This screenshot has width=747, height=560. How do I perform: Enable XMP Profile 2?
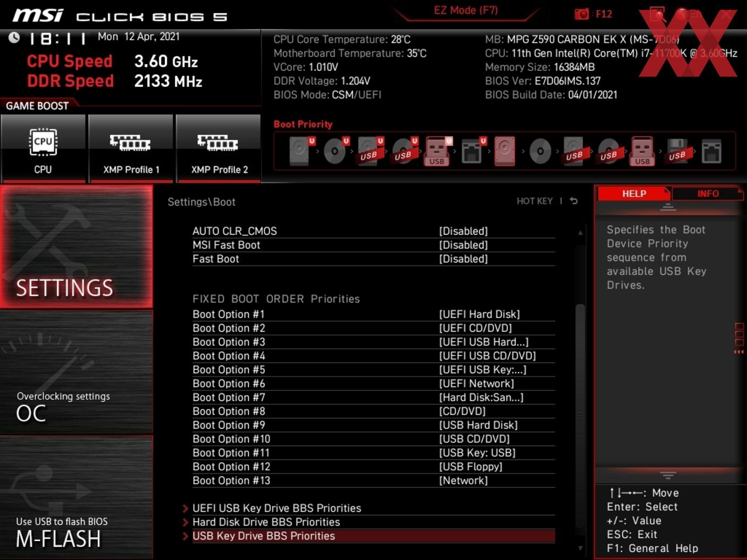(x=219, y=148)
